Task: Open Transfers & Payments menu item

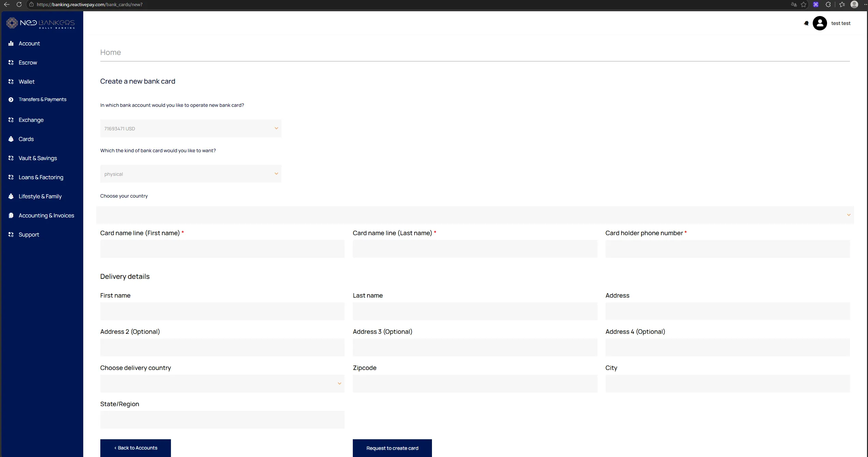Action: pyautogui.click(x=42, y=99)
